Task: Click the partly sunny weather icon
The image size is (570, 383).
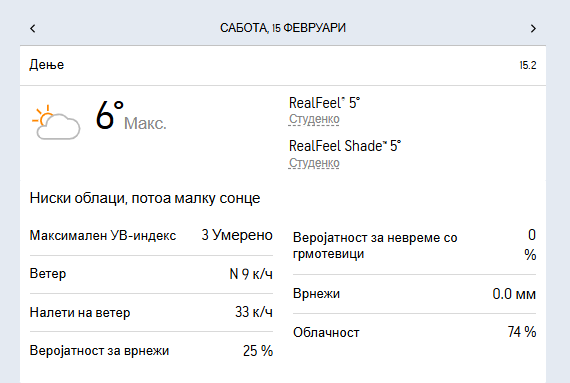Action: click(56, 122)
